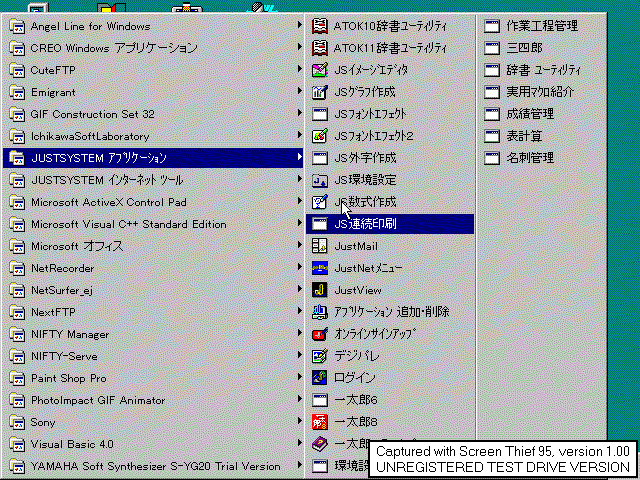The width and height of the screenshot is (640, 480).
Task: Select Visual Basic 4.0 group
Action: point(153,444)
